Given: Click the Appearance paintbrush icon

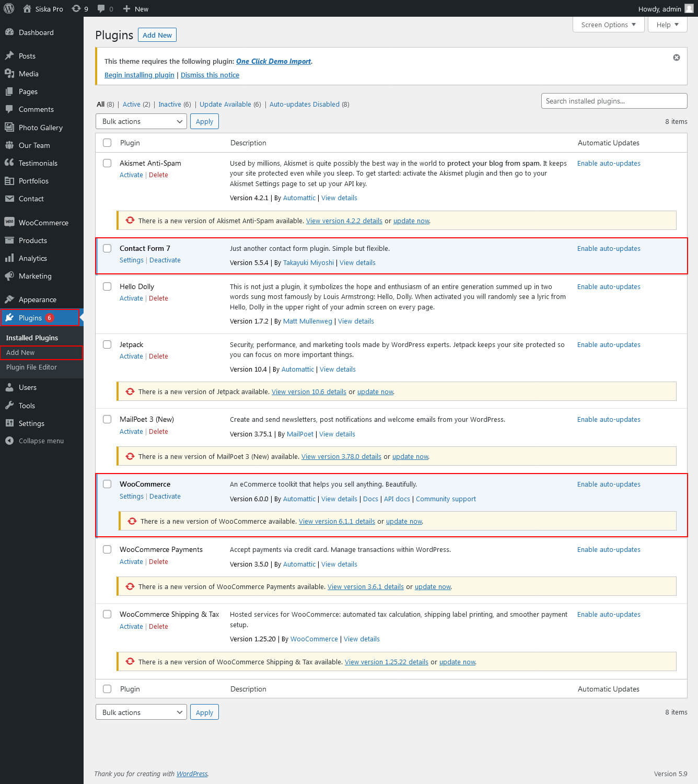Looking at the screenshot, I should pyautogui.click(x=9, y=299).
